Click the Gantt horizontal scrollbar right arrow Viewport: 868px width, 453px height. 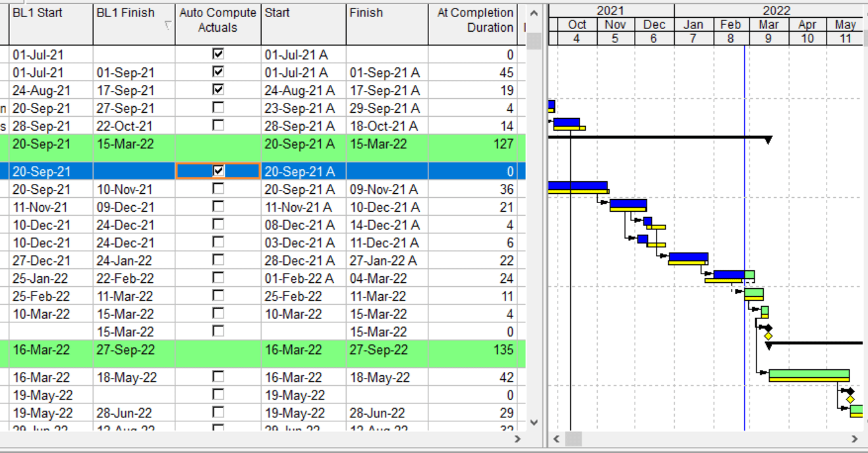[855, 438]
